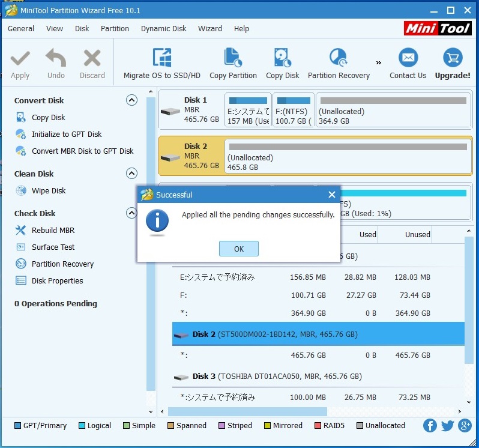The width and height of the screenshot is (479, 448).
Task: Open the View menu
Action: tap(55, 28)
